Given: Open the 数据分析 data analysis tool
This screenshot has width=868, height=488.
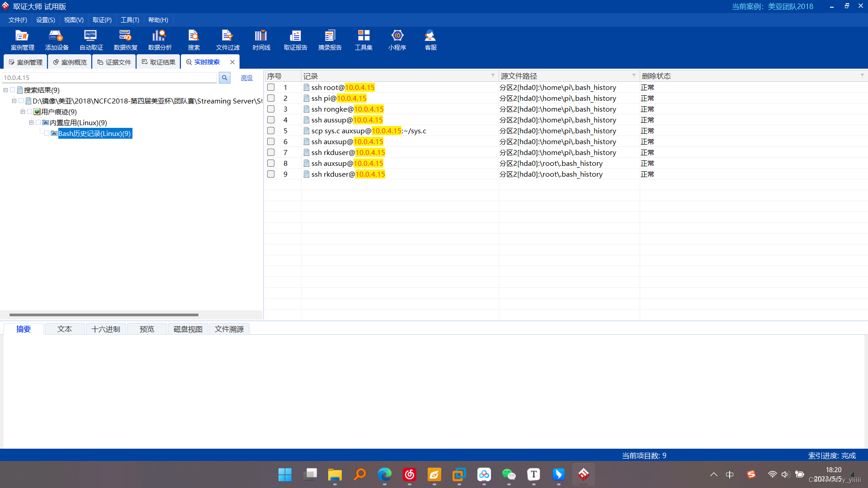Looking at the screenshot, I should [160, 40].
